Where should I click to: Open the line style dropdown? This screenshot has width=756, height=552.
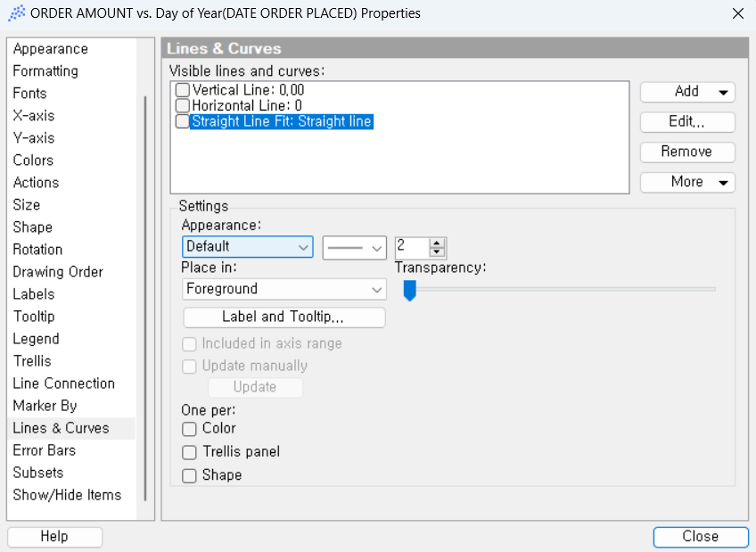[x=355, y=248]
